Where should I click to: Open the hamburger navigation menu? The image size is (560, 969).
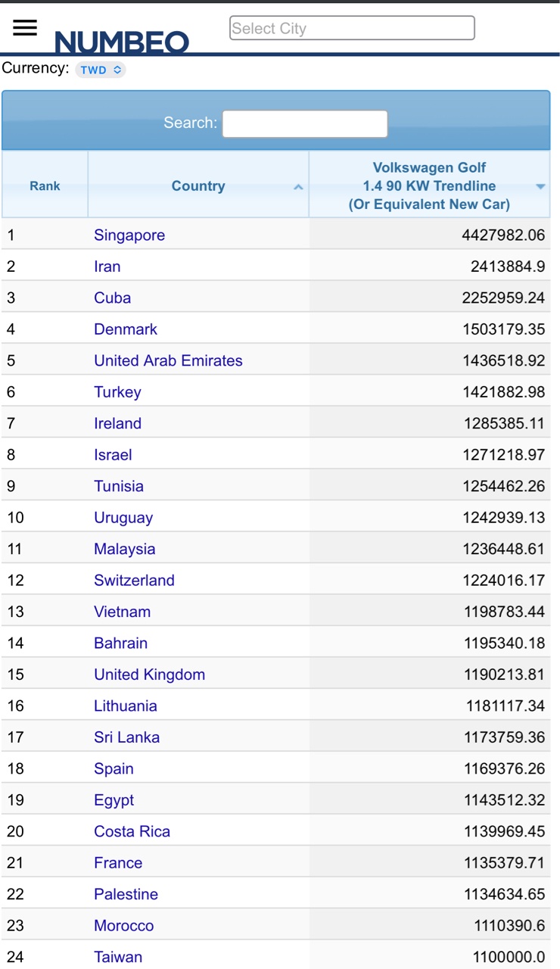point(25,28)
